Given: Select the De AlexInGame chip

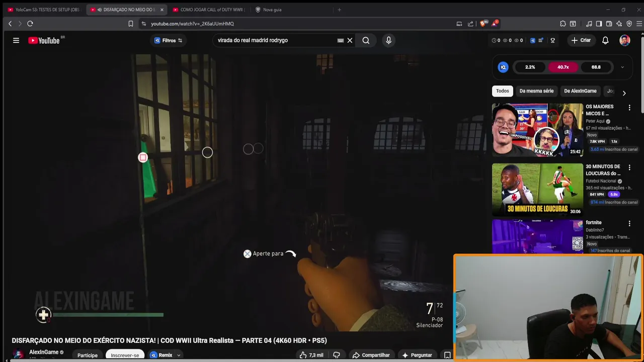Looking at the screenshot, I should coord(580,91).
